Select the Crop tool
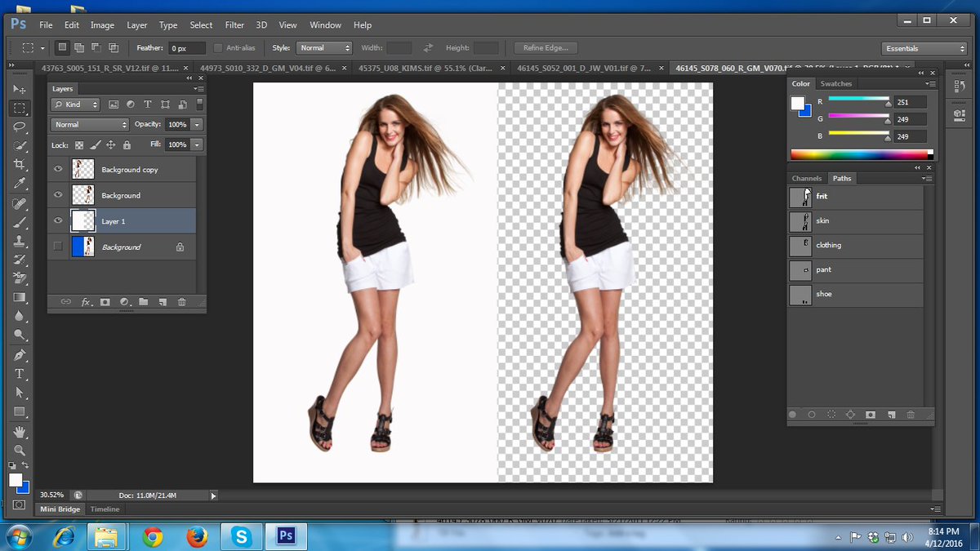The height and width of the screenshot is (551, 980). tap(20, 164)
